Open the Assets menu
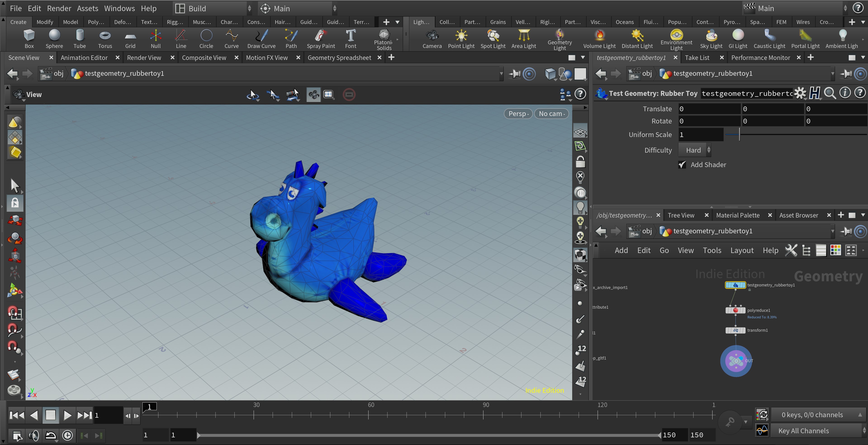Screen dimensions: 868x445 87,8
